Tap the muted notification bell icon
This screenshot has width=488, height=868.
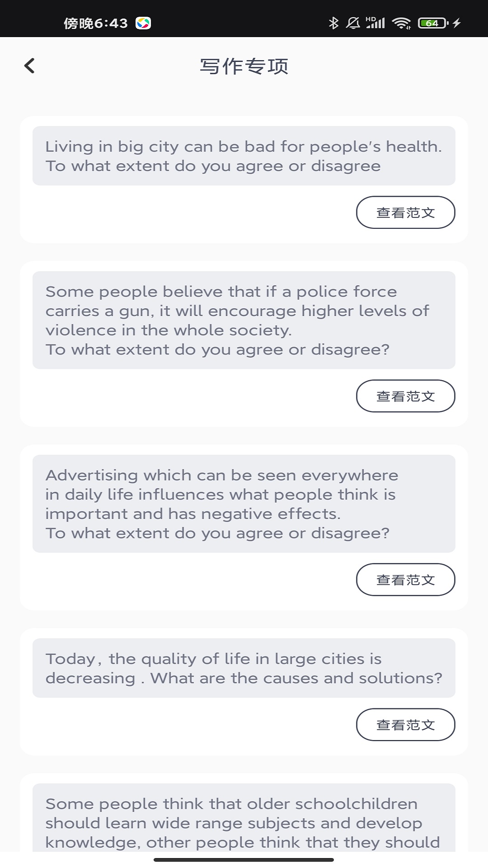[x=353, y=23]
